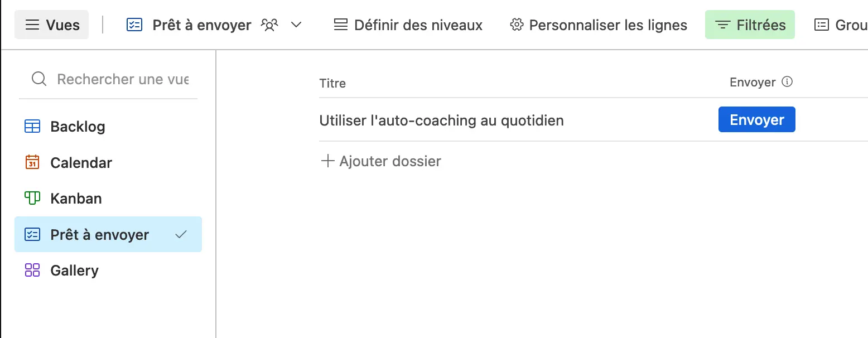Expand the Prêt à envoyer view dropdown chevron
This screenshot has height=338, width=868.
click(x=296, y=25)
